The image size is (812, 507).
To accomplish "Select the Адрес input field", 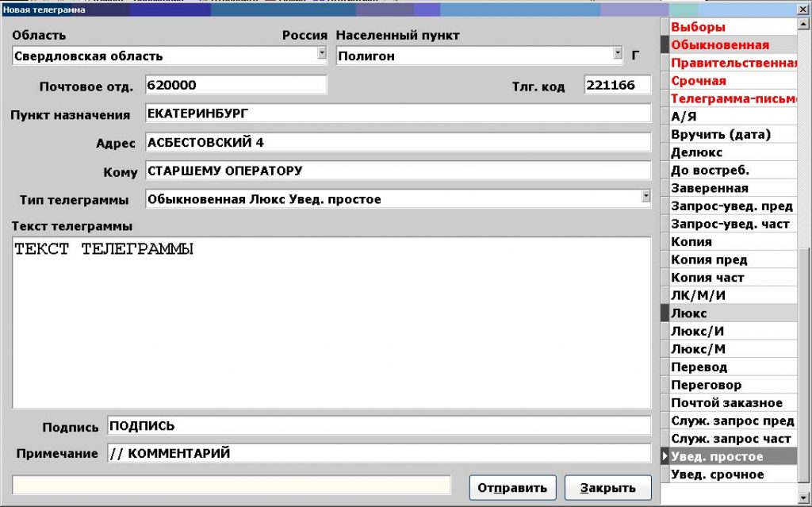I will point(397,143).
